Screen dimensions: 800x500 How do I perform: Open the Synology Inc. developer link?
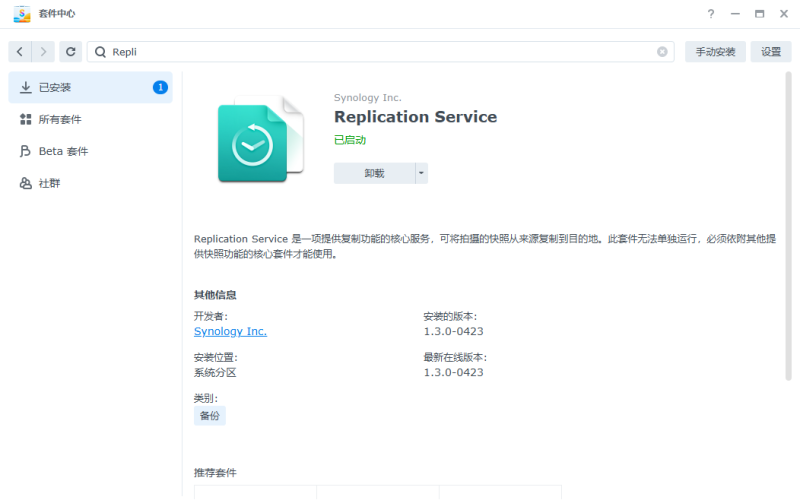pyautogui.click(x=230, y=331)
